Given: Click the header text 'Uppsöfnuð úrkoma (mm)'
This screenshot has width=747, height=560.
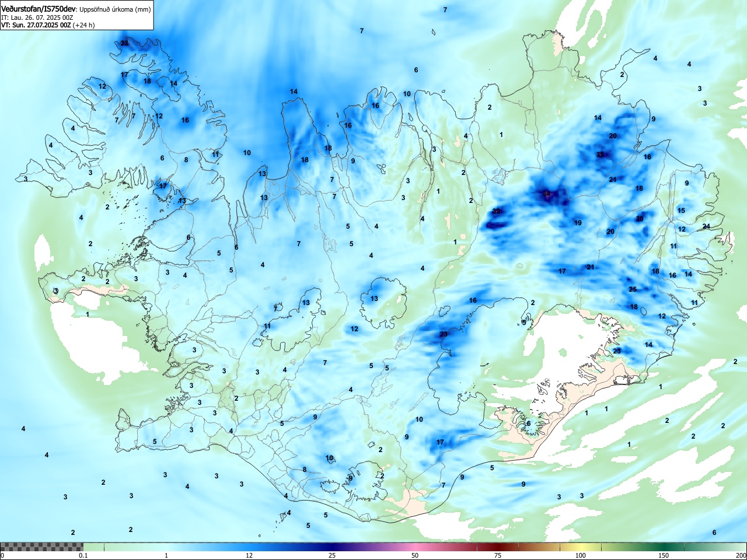Looking at the screenshot, I should click(x=114, y=9).
